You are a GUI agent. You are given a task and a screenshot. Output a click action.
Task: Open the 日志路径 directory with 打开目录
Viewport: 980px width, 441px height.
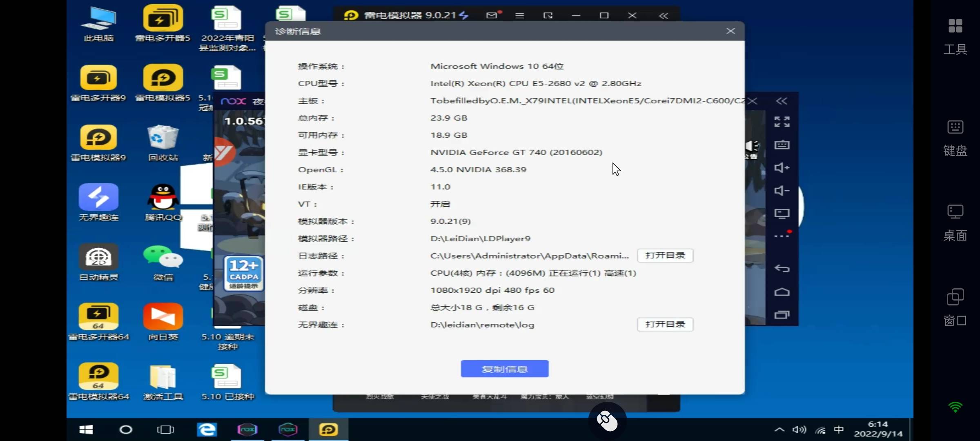(665, 256)
